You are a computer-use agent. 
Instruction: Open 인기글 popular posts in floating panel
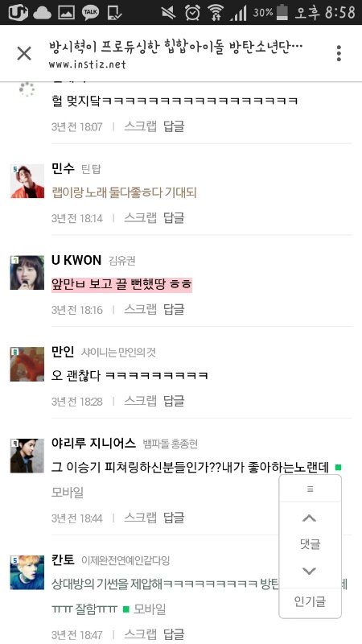[x=310, y=602]
